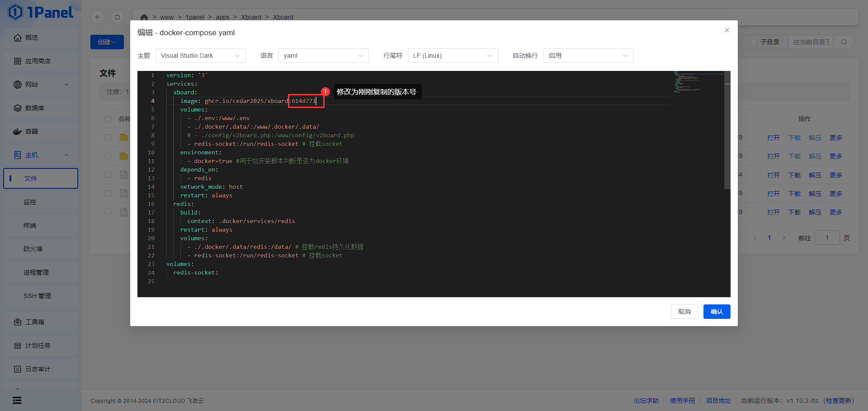Open 更多 in the fifth file row
This screenshot has width=868, height=411.
836,212
